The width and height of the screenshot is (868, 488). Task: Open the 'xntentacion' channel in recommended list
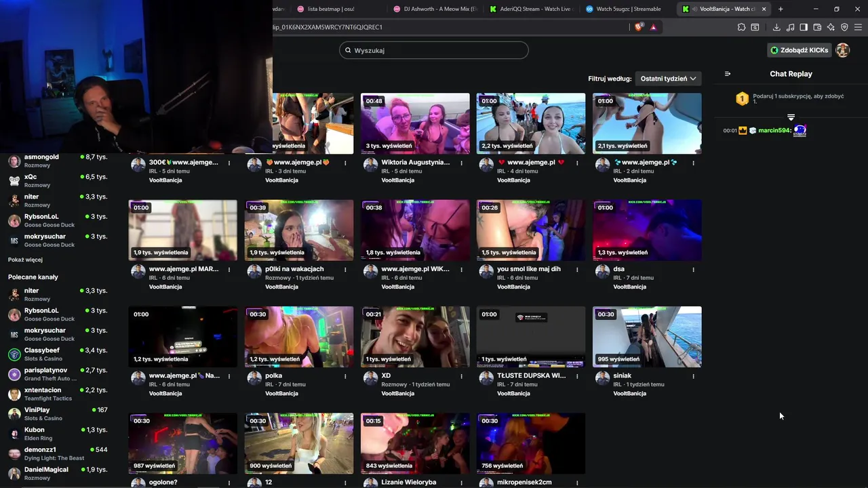[x=43, y=390]
